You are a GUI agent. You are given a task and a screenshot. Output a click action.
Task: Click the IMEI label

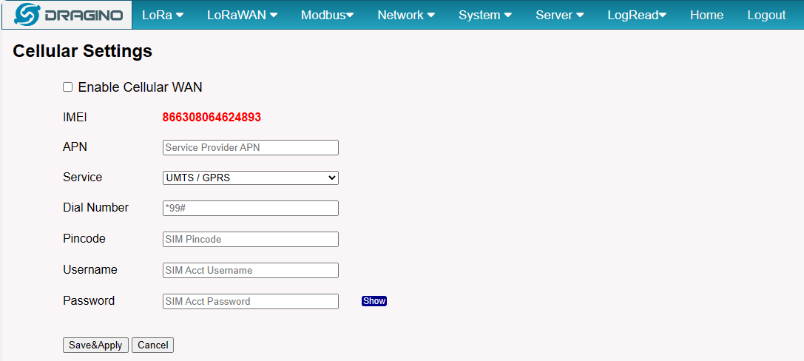tap(75, 117)
